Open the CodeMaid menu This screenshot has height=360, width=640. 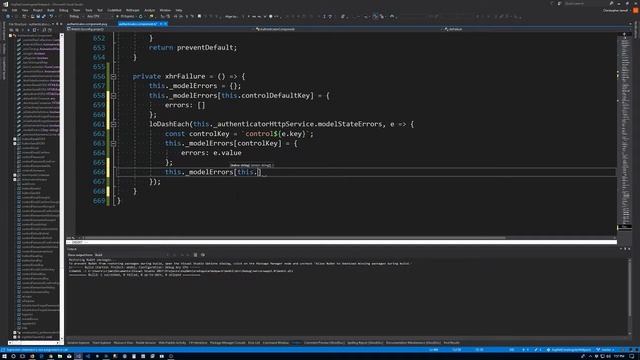tap(114, 10)
